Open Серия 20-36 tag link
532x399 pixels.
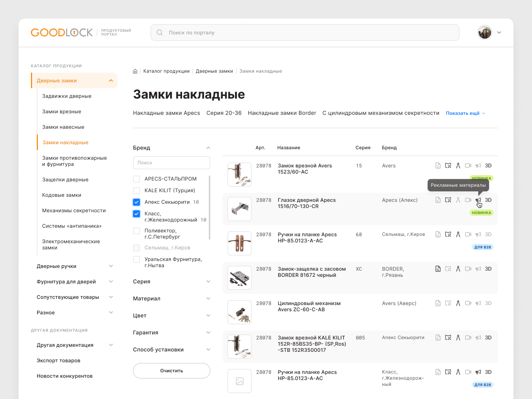pos(224,113)
